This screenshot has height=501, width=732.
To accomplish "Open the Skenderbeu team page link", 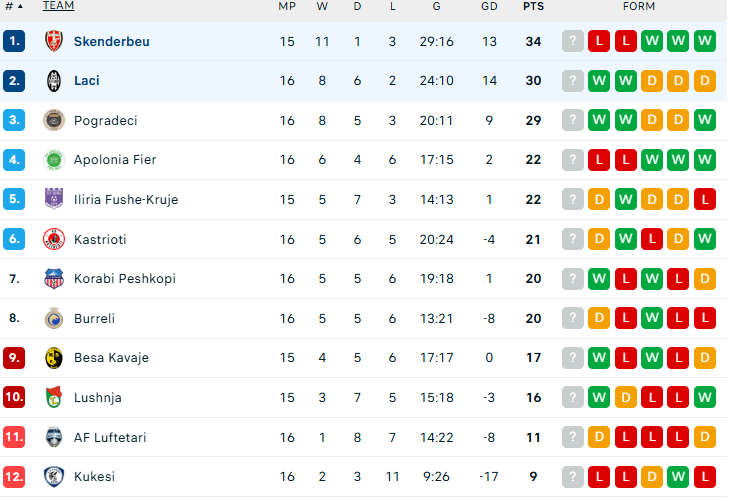I will click(111, 41).
